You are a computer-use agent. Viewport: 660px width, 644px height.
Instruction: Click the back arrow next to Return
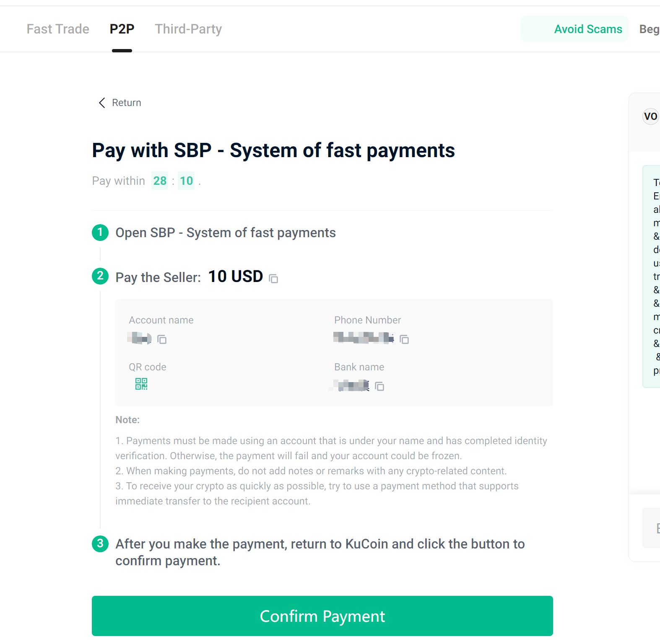coord(102,103)
